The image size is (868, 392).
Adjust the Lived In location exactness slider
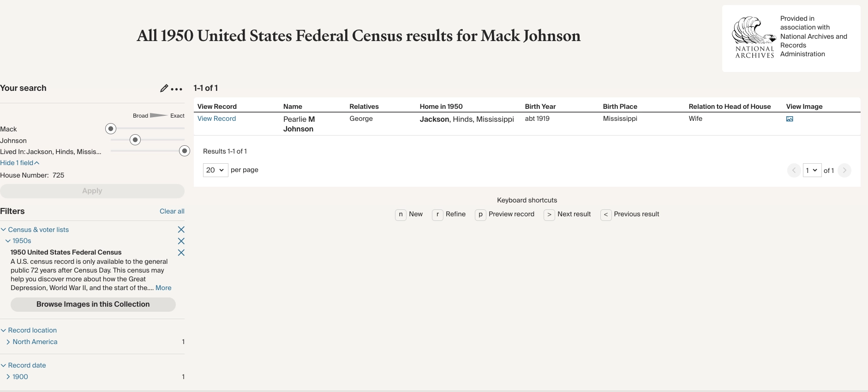[185, 151]
